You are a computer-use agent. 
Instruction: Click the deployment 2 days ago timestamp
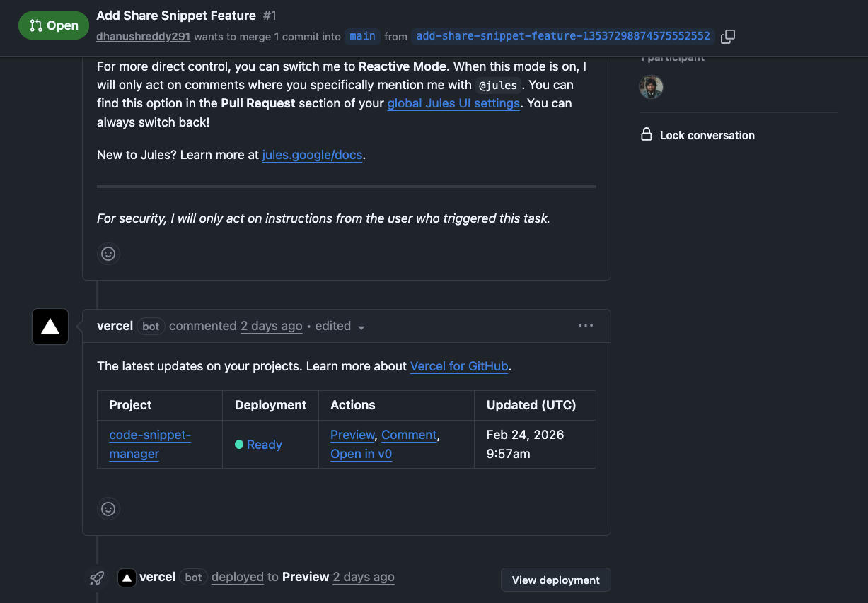coord(364,577)
